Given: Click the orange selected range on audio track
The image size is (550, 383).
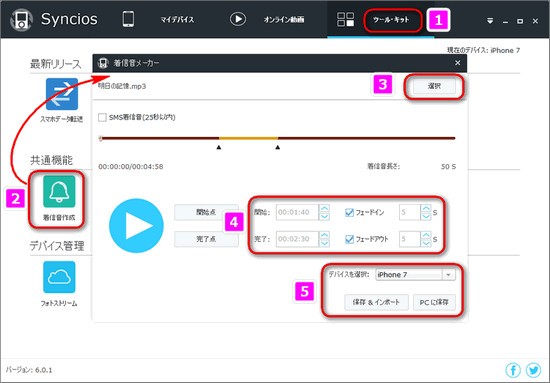Looking at the screenshot, I should [248, 138].
